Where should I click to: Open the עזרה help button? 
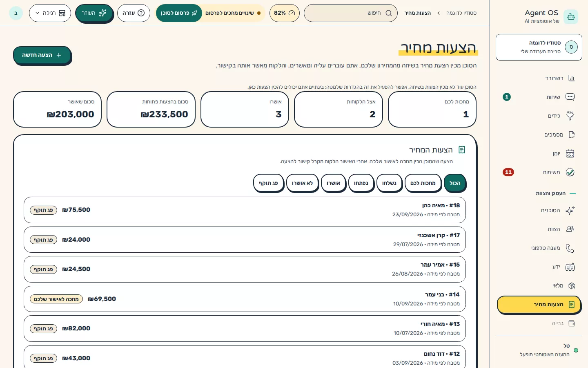click(134, 13)
